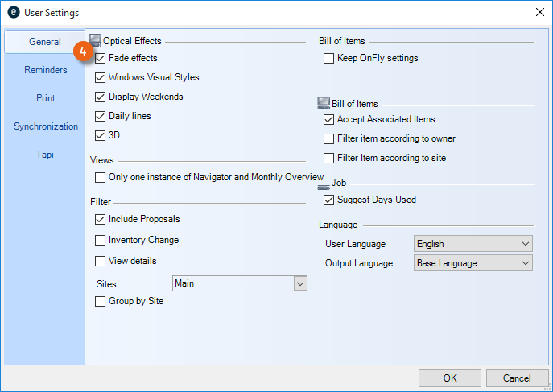
Task: Select the Tapi tab
Action: pos(45,155)
